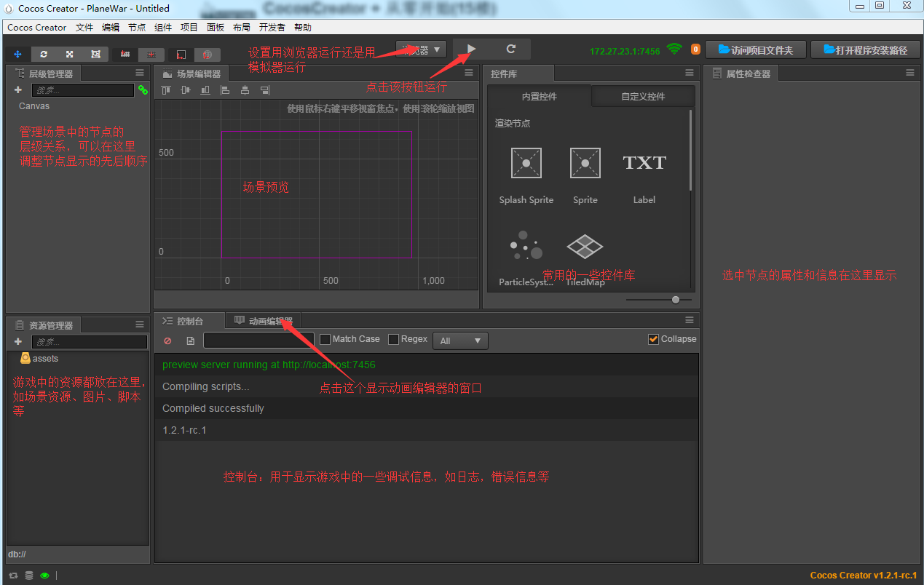Toggle the pivot/center positioning mode button
The width and height of the screenshot is (924, 585).
click(125, 54)
